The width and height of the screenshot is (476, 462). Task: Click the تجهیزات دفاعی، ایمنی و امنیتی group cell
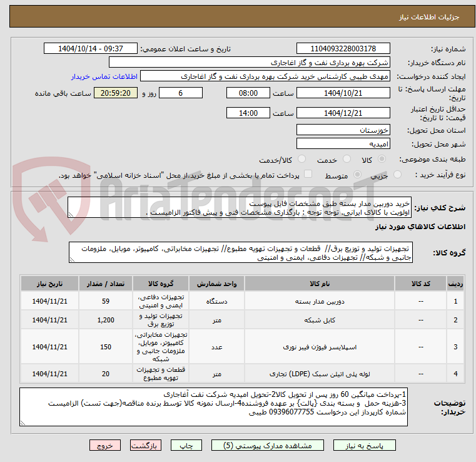tap(161, 301)
